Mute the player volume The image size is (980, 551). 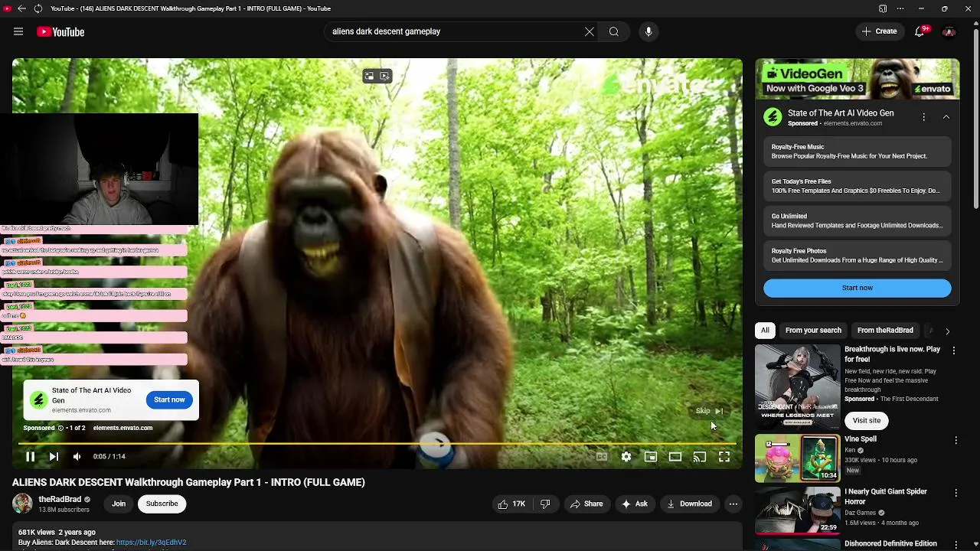pos(77,456)
